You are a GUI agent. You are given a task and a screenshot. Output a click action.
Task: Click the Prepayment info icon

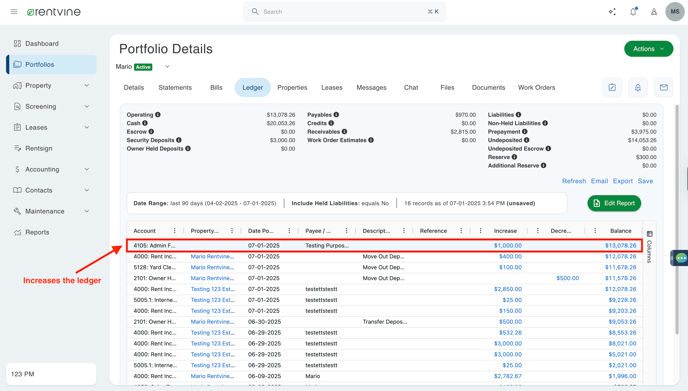[x=525, y=132]
